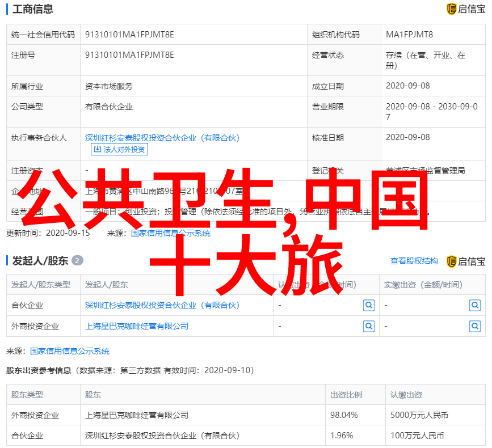
Task: Click the shareholder count badge 2
Action: pyautogui.click(x=77, y=260)
